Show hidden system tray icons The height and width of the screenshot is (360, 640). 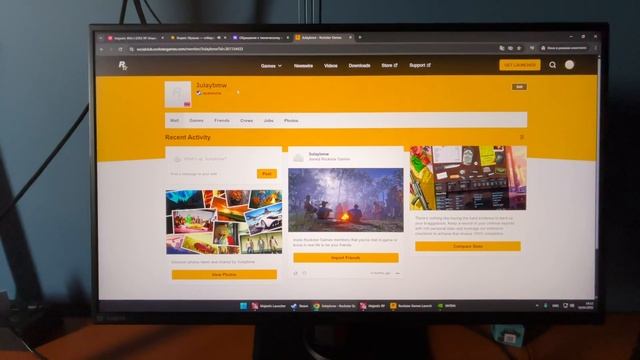coord(537,305)
